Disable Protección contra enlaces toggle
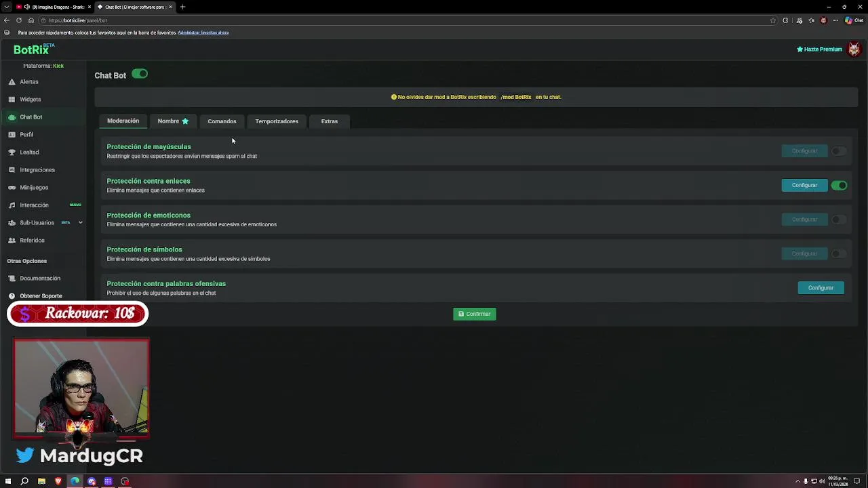The width and height of the screenshot is (868, 488). pyautogui.click(x=840, y=185)
